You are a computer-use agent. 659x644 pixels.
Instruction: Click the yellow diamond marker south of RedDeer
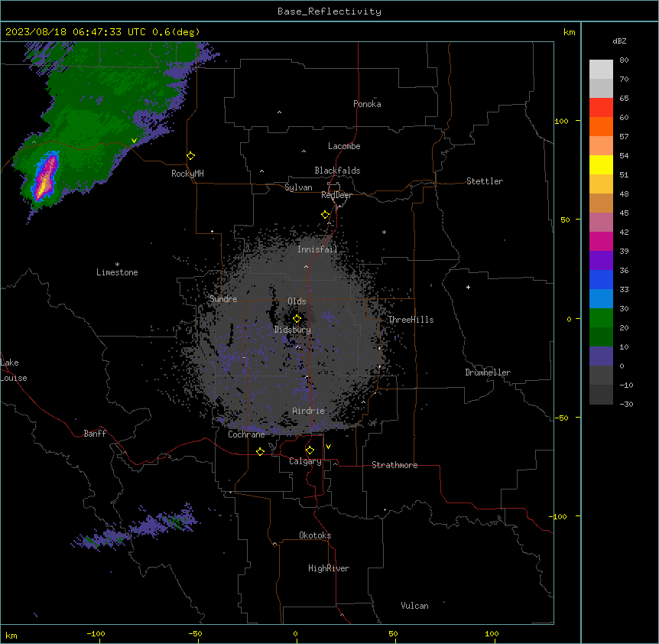[326, 215]
